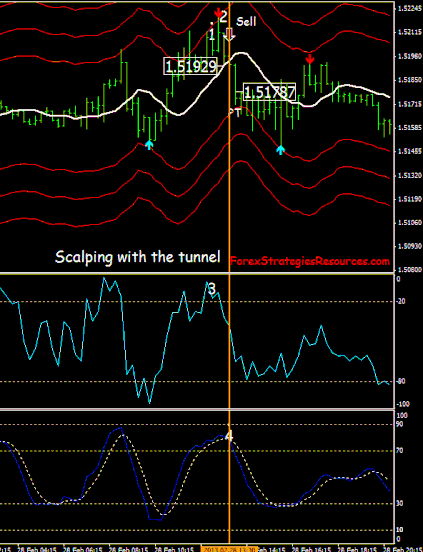
Task: Click the 1.51060 price axis value
Action: 409,222
